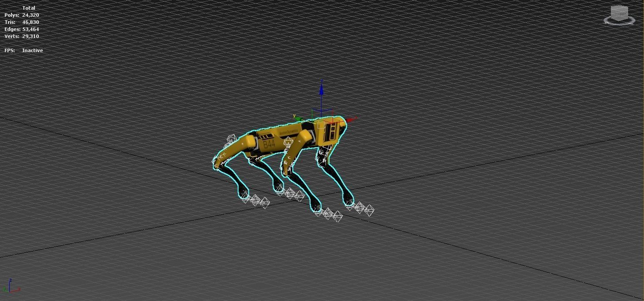Click the ViewCube cube face
The width and height of the screenshot is (644, 301).
[x=619, y=13]
